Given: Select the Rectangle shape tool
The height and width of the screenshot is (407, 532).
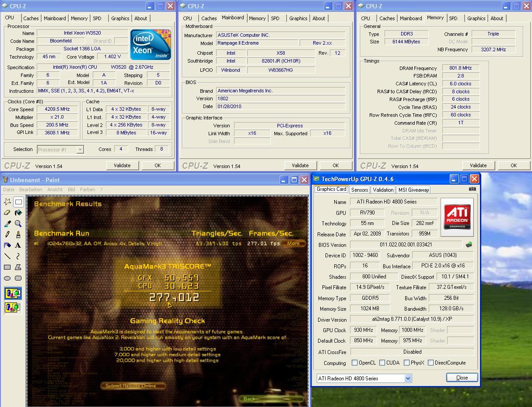Looking at the screenshot, I should [7, 267].
